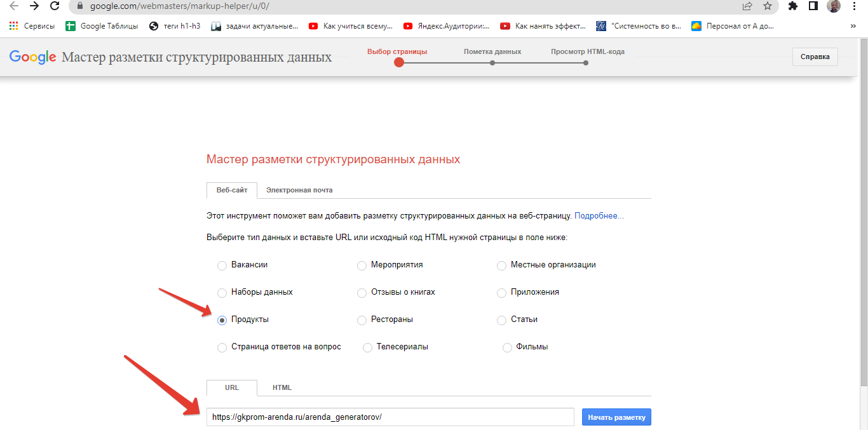Select Наборы данных radio button

pyautogui.click(x=222, y=293)
